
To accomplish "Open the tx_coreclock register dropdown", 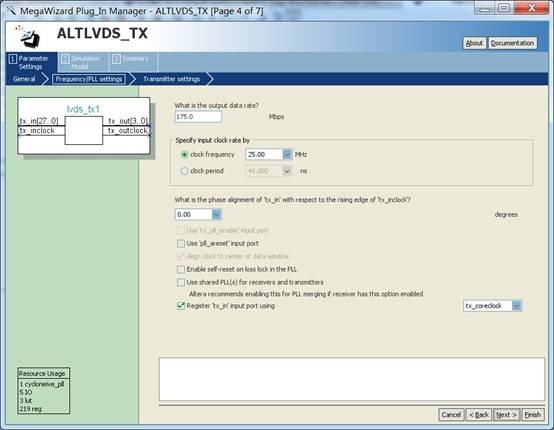I will tap(517, 306).
